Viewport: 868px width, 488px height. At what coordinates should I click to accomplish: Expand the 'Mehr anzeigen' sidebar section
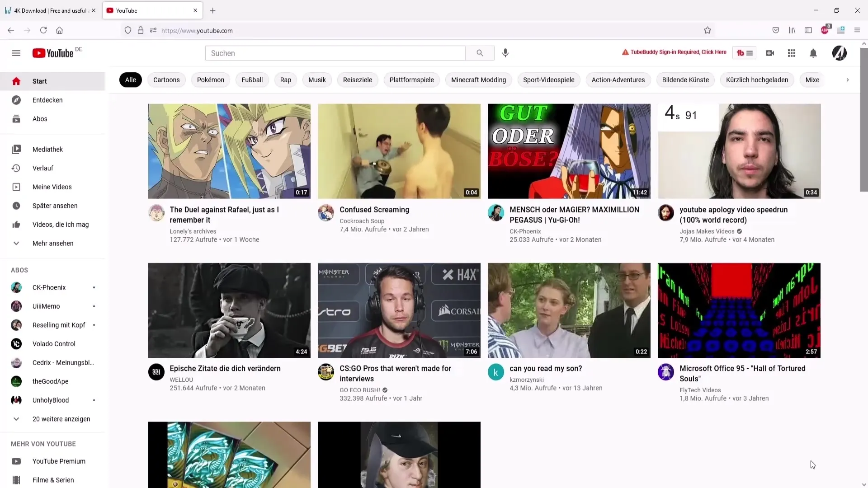click(52, 243)
